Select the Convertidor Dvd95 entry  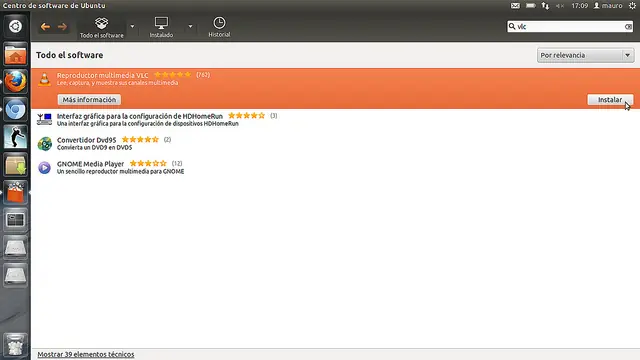pos(335,143)
